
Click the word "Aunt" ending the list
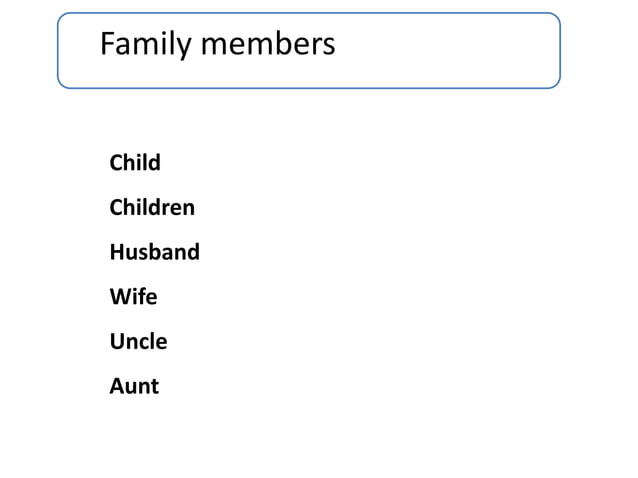[x=134, y=386]
